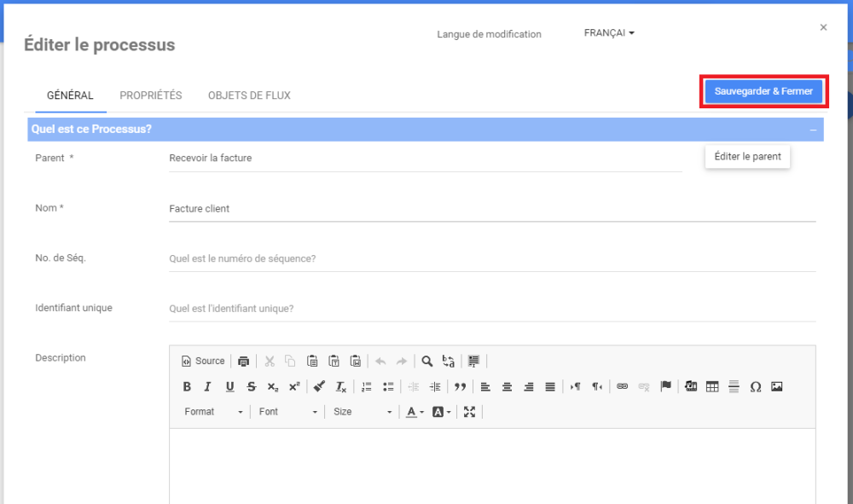
Task: Open Find with magnifier icon
Action: click(x=427, y=361)
